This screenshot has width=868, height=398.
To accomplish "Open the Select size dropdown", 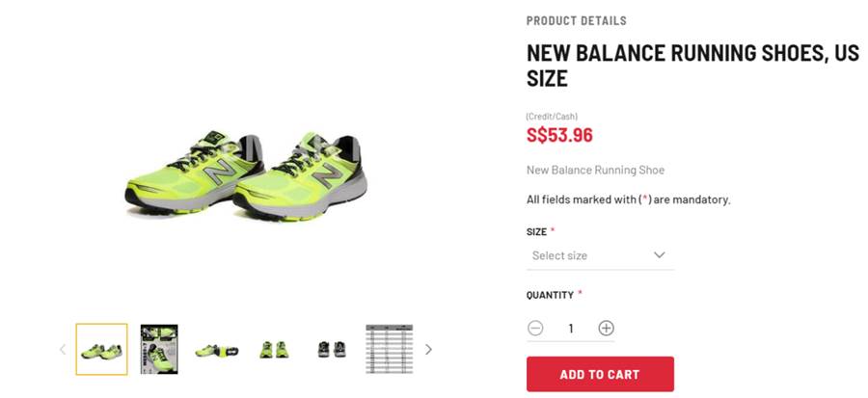I will (601, 255).
